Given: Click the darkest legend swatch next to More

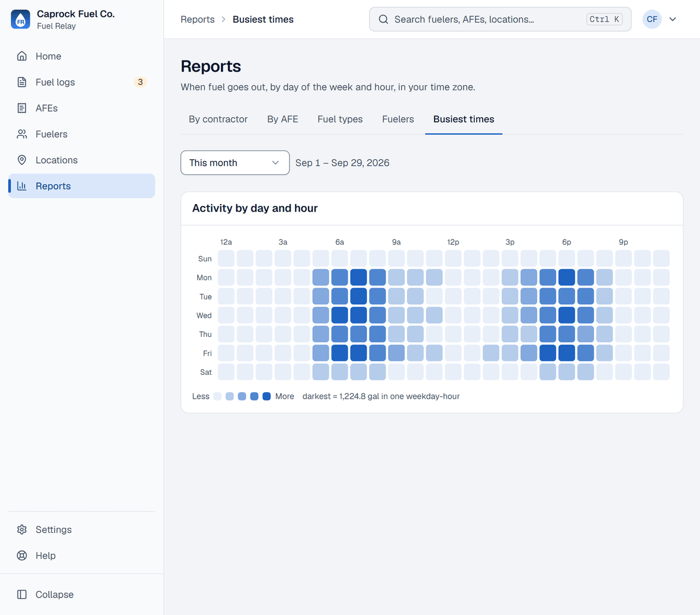Looking at the screenshot, I should (x=267, y=396).
